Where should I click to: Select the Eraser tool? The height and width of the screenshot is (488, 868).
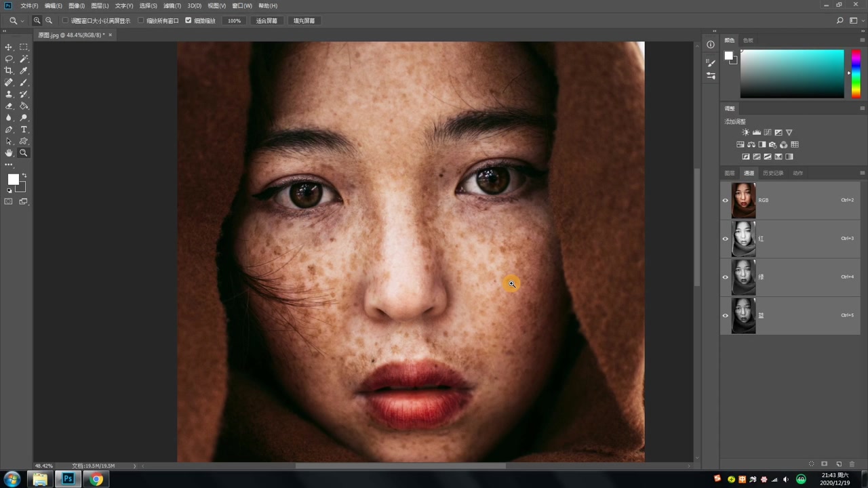click(x=9, y=106)
